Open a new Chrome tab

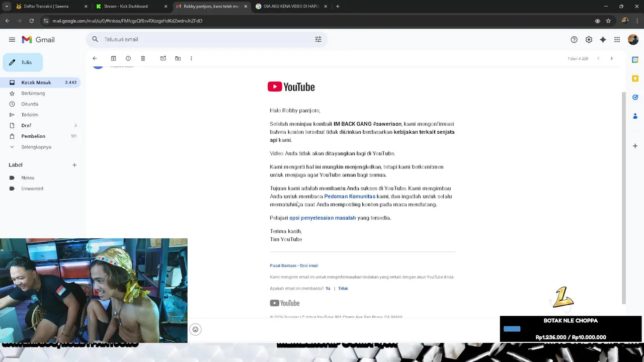[x=338, y=7]
